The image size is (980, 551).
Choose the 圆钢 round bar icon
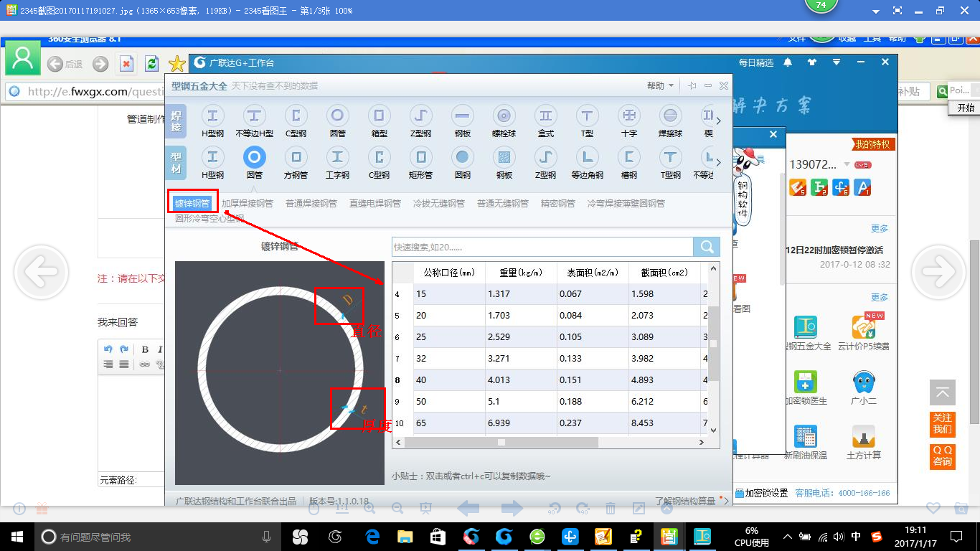462,157
